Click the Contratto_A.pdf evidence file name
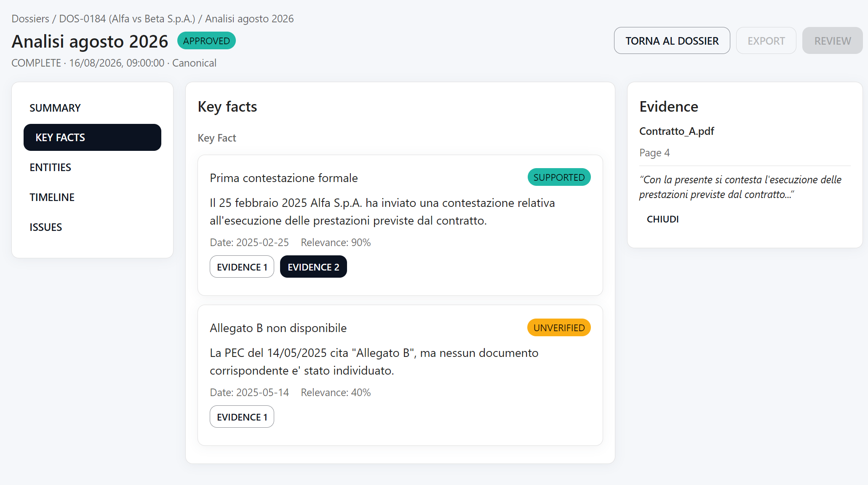This screenshot has height=485, width=868. pos(676,131)
